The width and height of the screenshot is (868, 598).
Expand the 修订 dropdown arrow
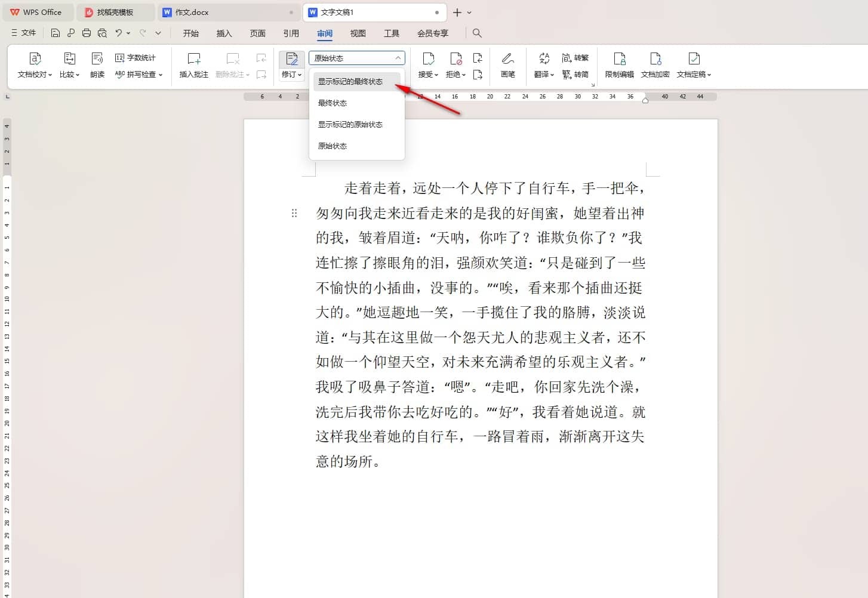coord(300,75)
